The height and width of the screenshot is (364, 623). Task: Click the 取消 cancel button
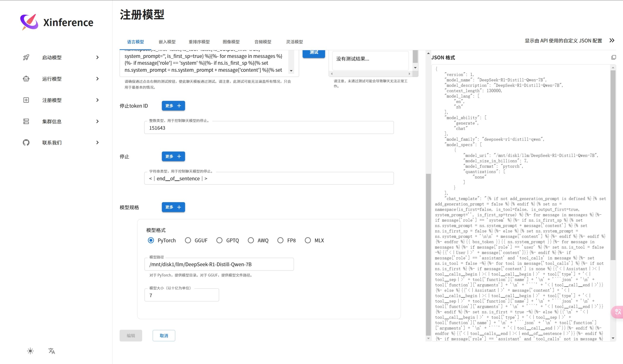pyautogui.click(x=164, y=336)
